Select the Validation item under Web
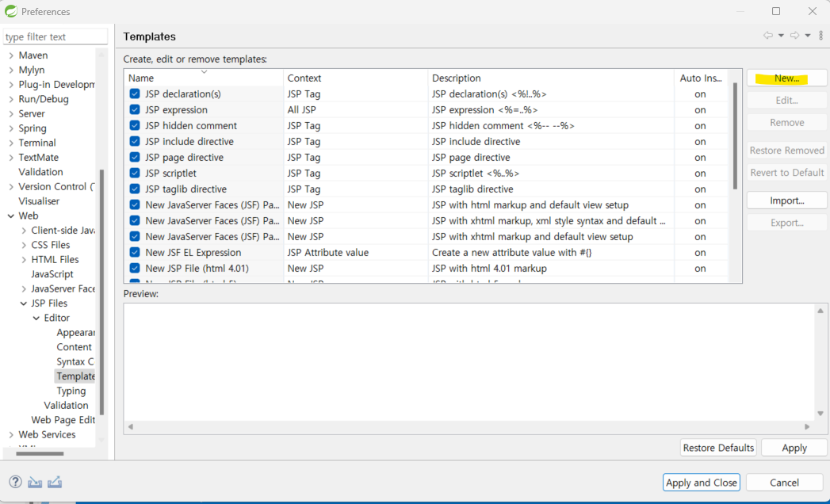 [x=66, y=406]
